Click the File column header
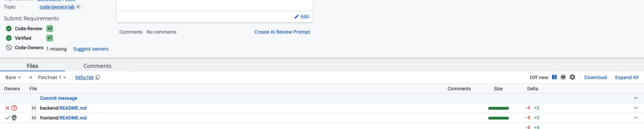This screenshot has width=644, height=129. coord(33,89)
